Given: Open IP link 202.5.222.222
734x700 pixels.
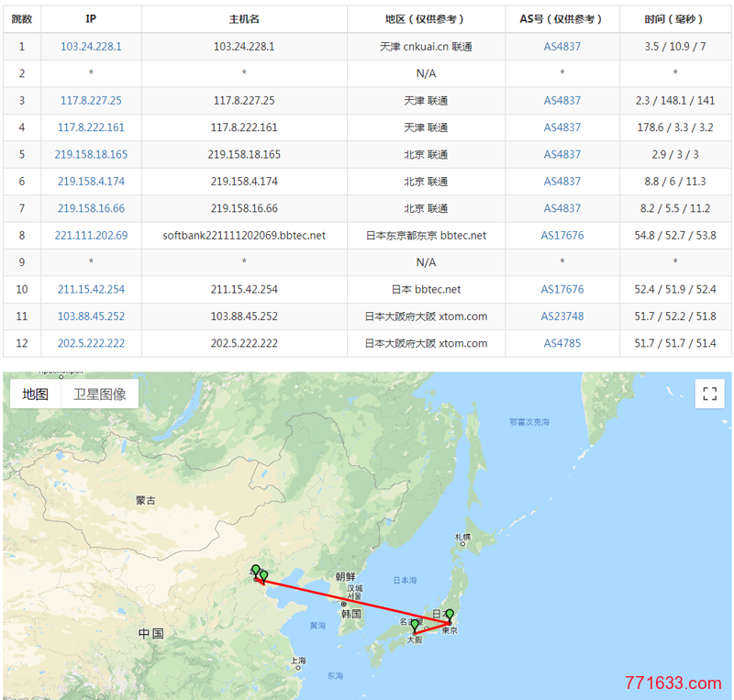Looking at the screenshot, I should click(91, 343).
